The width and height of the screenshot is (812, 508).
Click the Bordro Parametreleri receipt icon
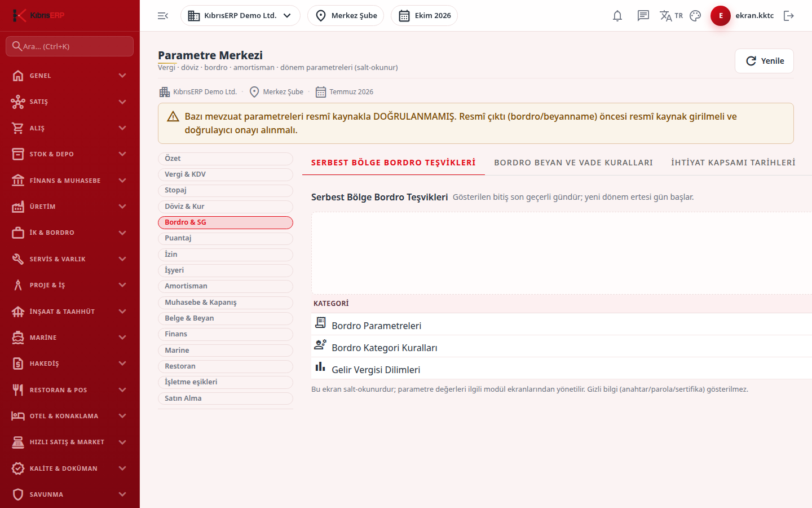[320, 323]
